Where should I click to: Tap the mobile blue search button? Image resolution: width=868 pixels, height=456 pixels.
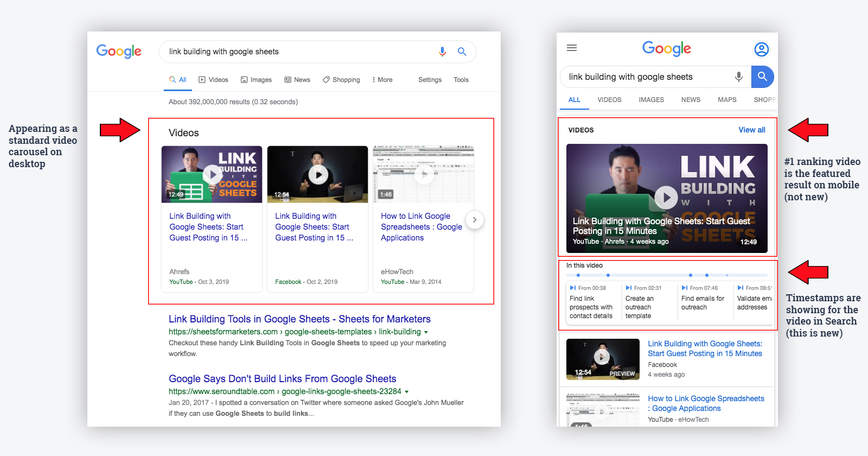762,77
